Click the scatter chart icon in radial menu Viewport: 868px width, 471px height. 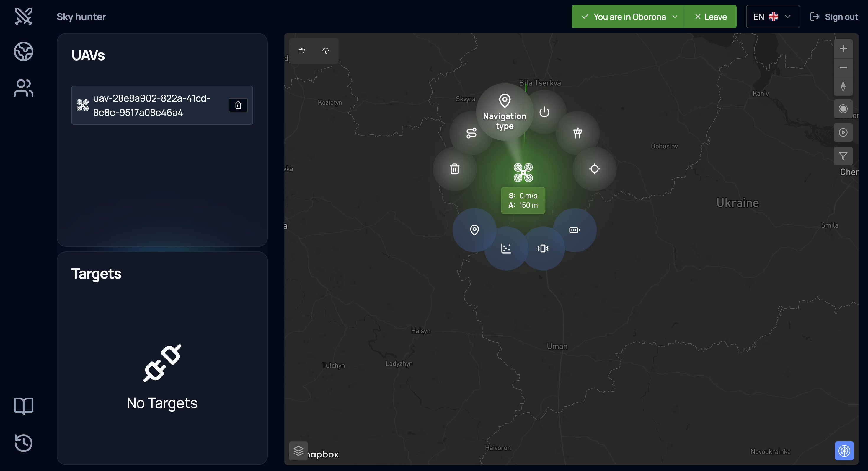pos(506,249)
